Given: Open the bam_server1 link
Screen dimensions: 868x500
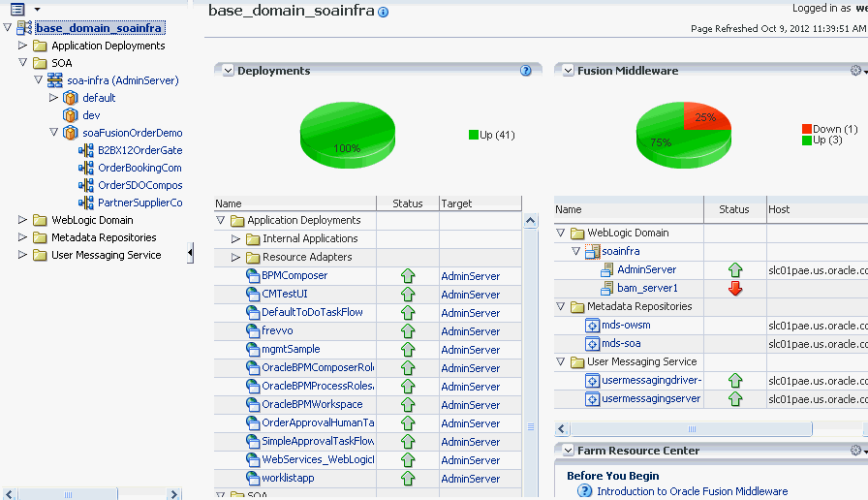Looking at the screenshot, I should click(x=647, y=288).
